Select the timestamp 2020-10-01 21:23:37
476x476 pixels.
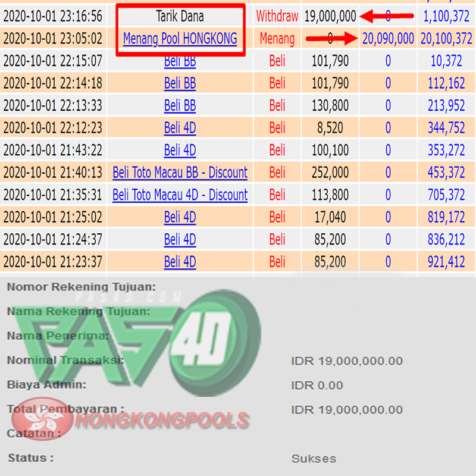53,262
